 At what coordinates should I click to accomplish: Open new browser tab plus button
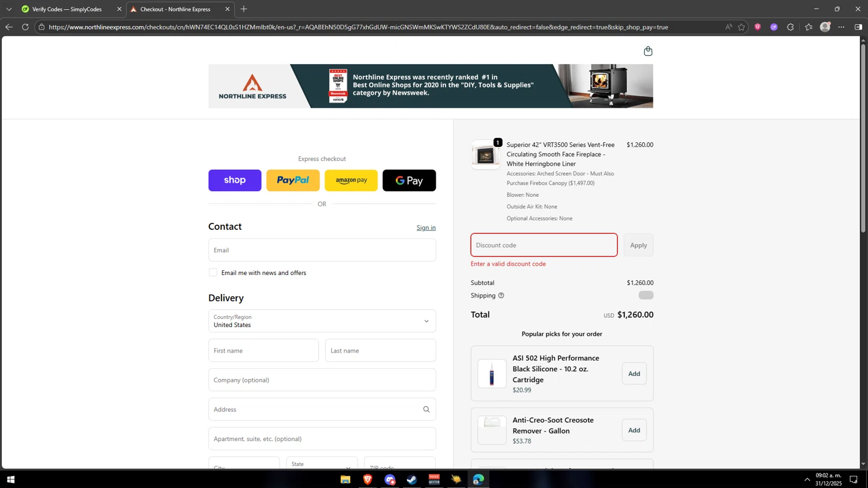point(244,9)
